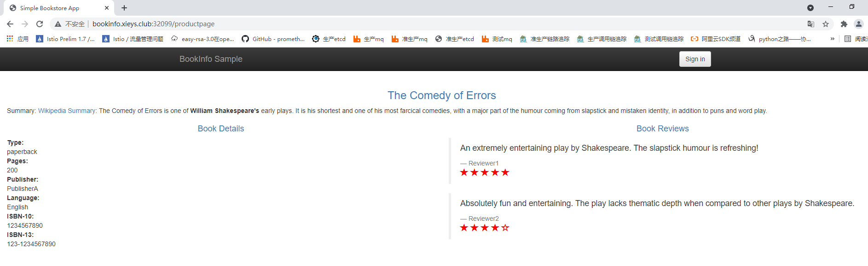Open the GitHub prometheus bookmark
This screenshot has height=266, width=868.
pos(273,39)
